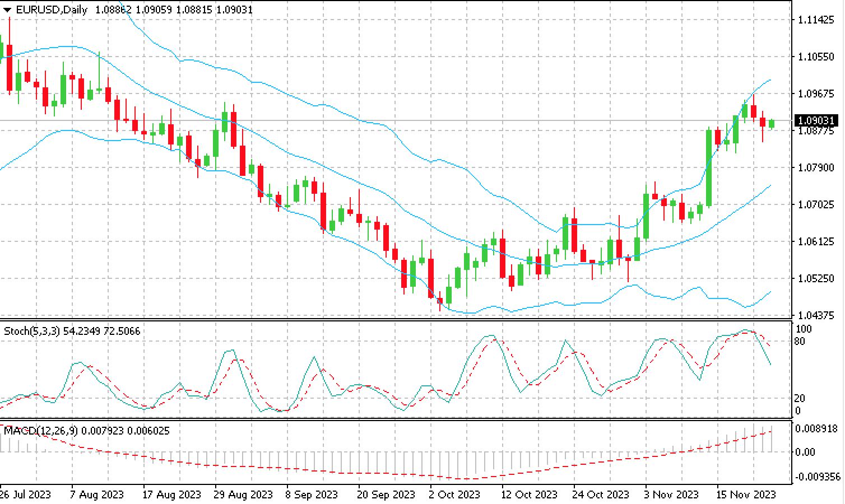
Task: Select the 1.06125 price level
Action: 816,241
